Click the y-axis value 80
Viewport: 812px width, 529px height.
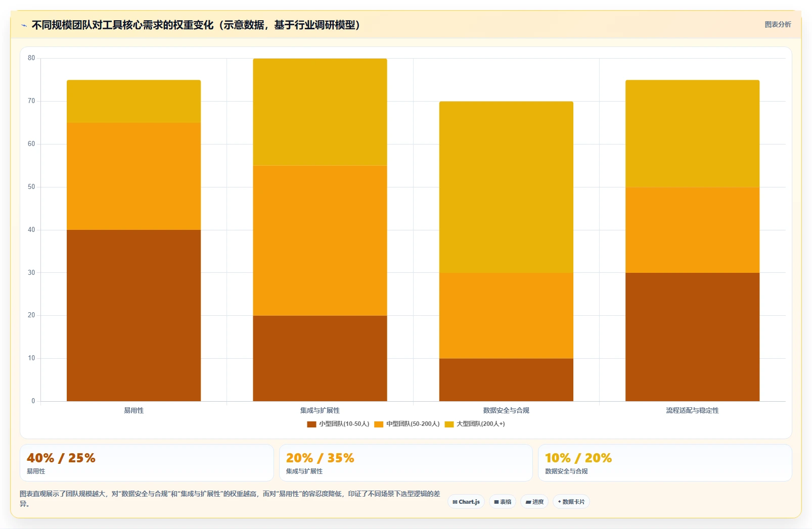31,58
